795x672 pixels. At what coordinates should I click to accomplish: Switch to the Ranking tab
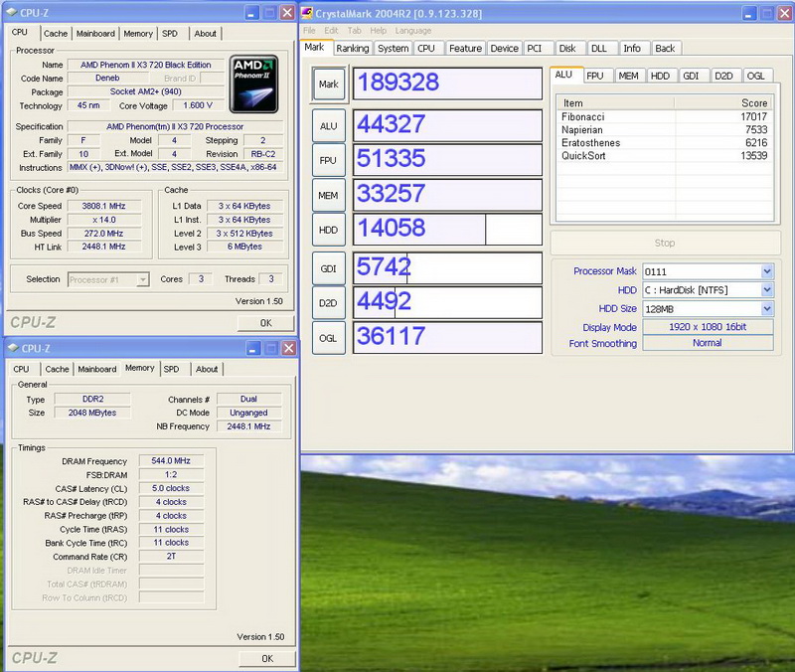352,48
